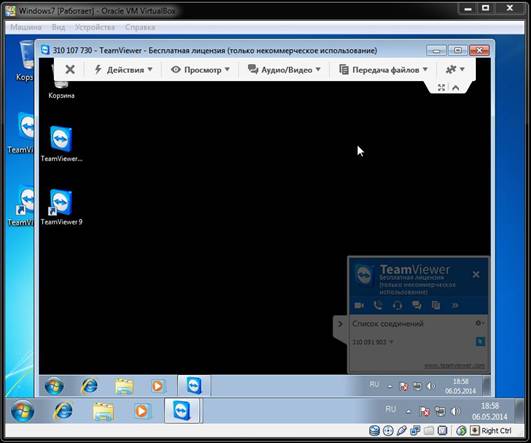
Task: Switch TeamViewer session to full screen mode
Action: click(441, 88)
